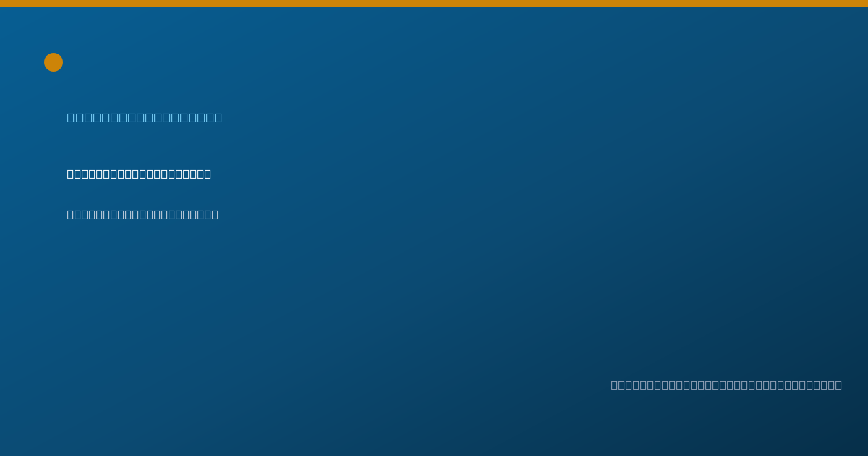Click the first box of the bold white line
Image resolution: width=868 pixels, height=456 pixels.
(71, 174)
